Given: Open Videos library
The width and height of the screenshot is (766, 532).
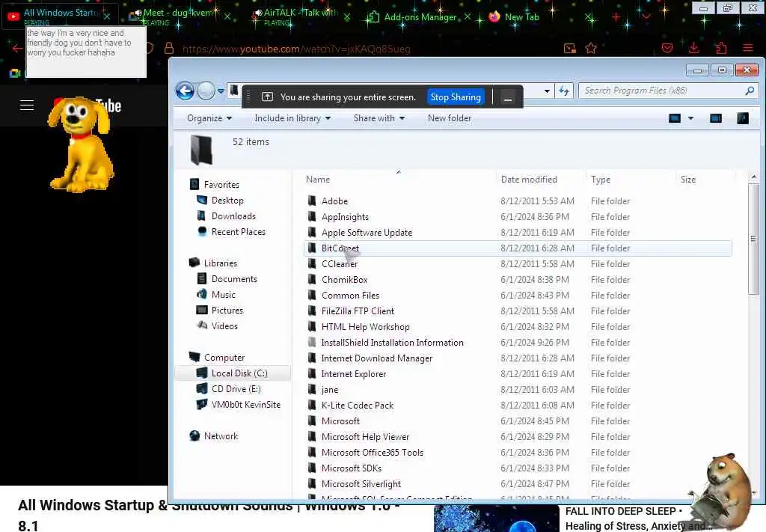Looking at the screenshot, I should pyautogui.click(x=224, y=325).
